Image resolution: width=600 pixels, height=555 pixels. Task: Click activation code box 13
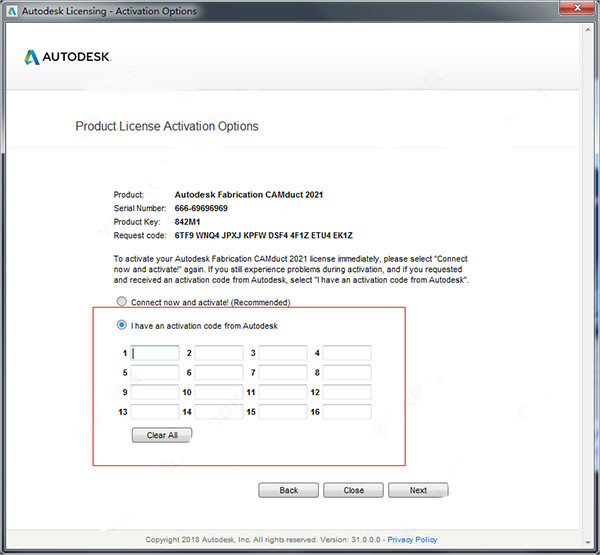155,412
